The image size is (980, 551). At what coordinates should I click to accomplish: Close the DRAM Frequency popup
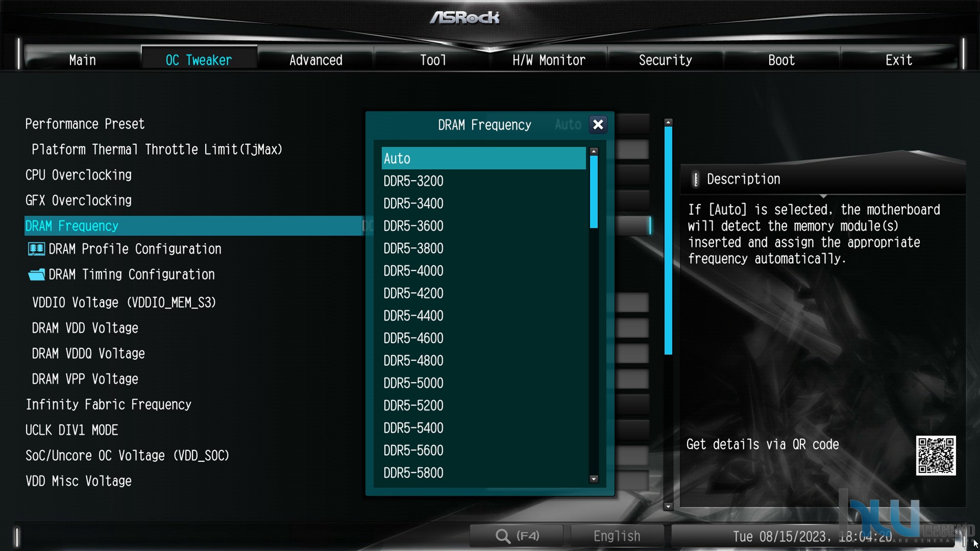(598, 125)
